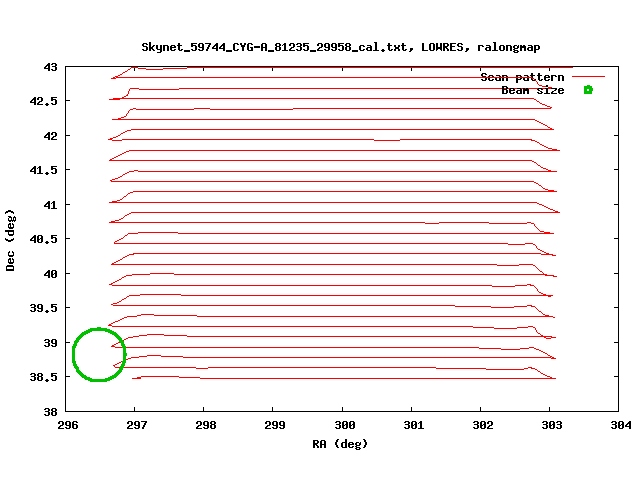Screen dimensions: 640x480
Task: Click the y-axis tick label 38
Action: (51, 412)
